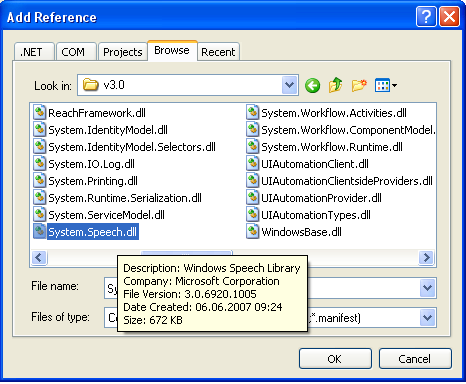Select the highlighted System.Speech.dll file name
The height and width of the screenshot is (384, 466).
[x=93, y=232]
